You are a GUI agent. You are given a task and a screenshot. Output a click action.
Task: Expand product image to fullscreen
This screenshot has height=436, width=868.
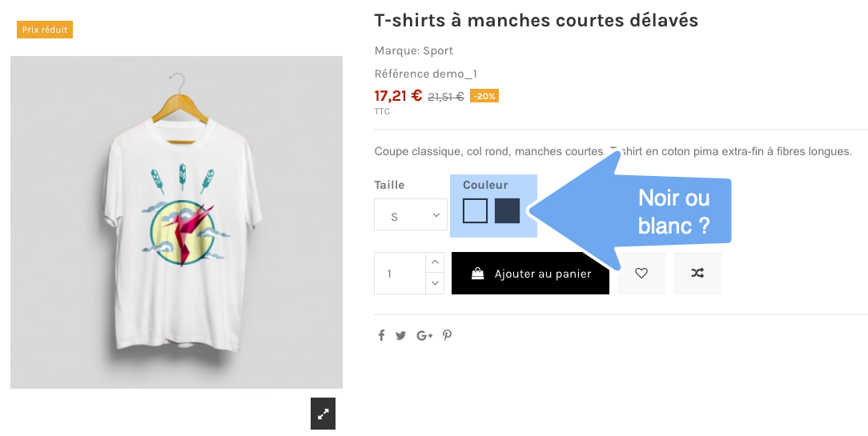(323, 414)
